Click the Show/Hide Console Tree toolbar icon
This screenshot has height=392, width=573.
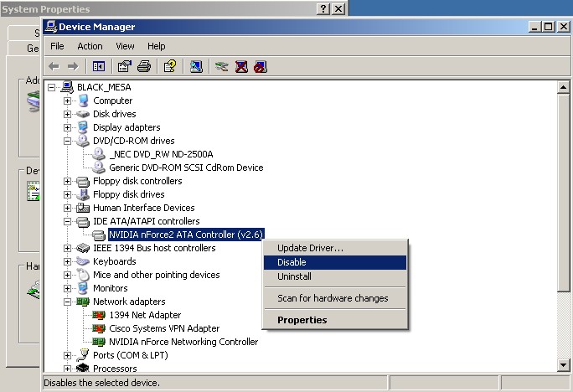[98, 66]
